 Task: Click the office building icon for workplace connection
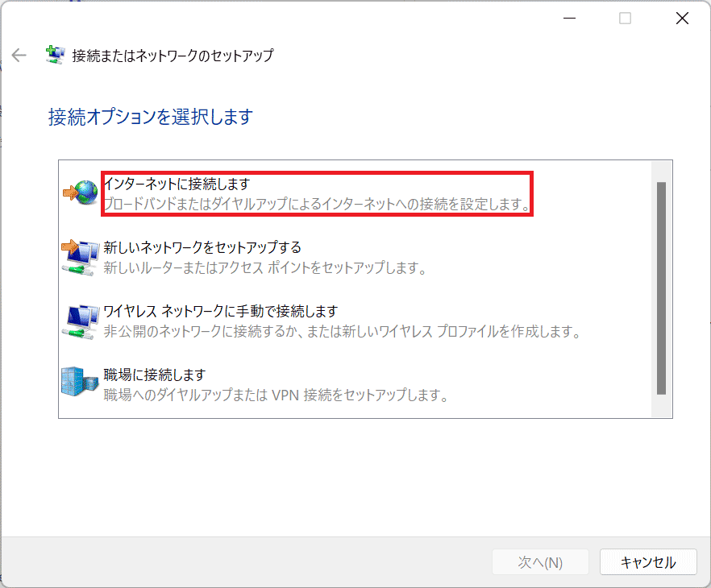pyautogui.click(x=80, y=384)
